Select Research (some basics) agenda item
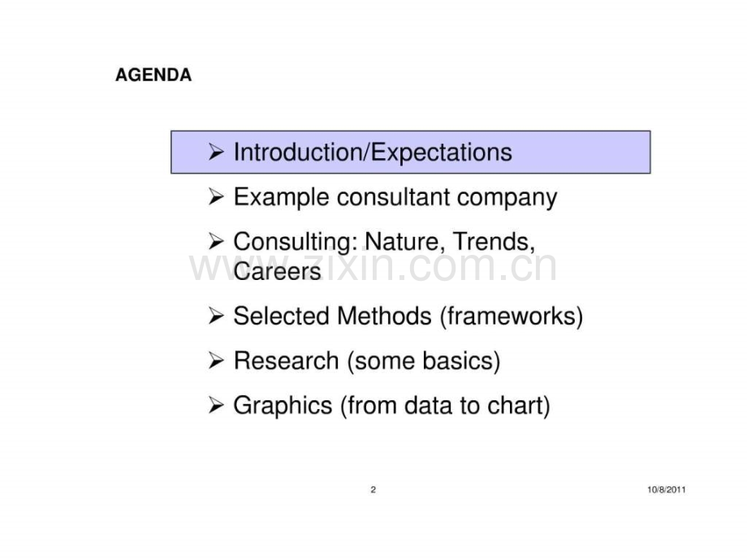This screenshot has height=560, width=747. [367, 361]
